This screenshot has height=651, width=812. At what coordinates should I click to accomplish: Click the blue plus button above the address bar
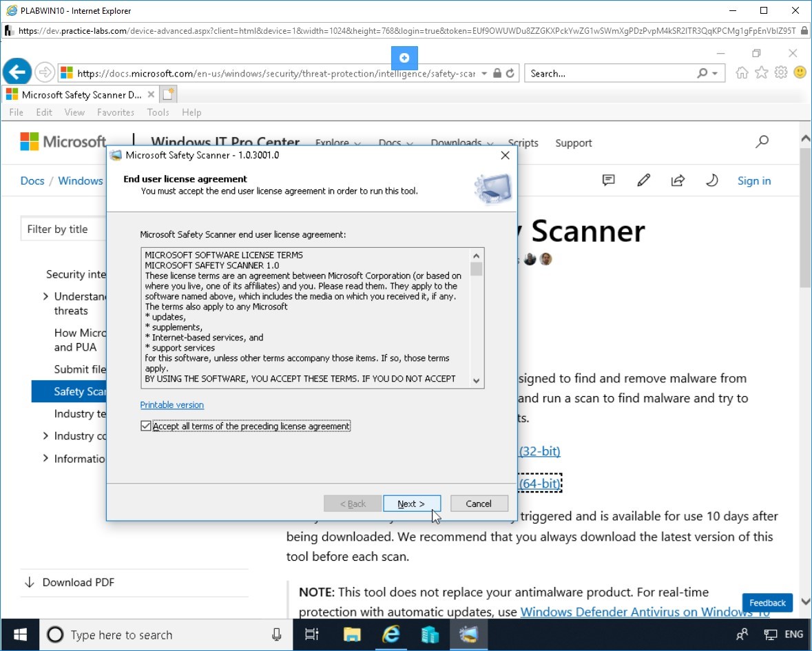coord(404,58)
